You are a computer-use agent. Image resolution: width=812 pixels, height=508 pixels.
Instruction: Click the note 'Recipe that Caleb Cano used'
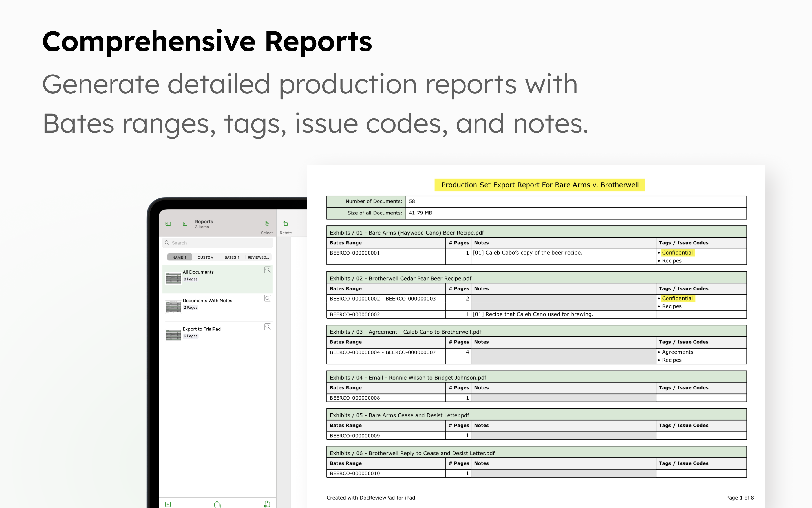point(533,314)
